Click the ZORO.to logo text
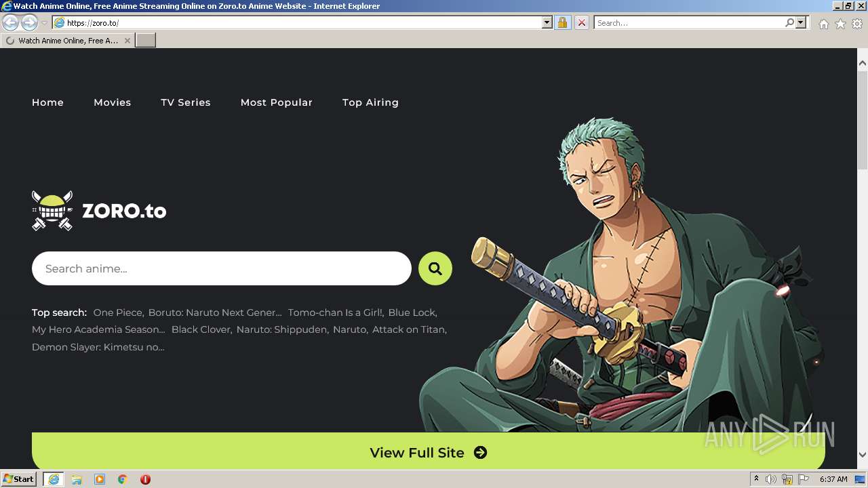 coord(124,211)
